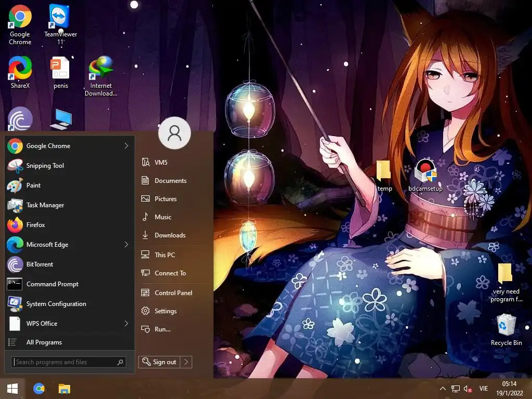Switch input language VIE indicator
The image size is (532, 399).
(484, 389)
